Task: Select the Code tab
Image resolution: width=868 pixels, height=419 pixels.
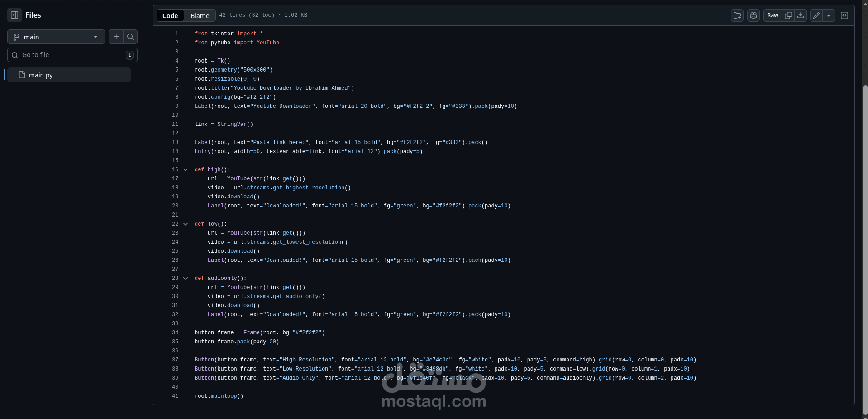Action: point(170,15)
